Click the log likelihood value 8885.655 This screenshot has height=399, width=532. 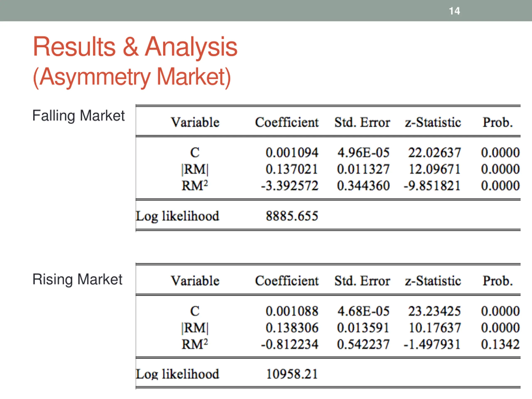(x=292, y=216)
